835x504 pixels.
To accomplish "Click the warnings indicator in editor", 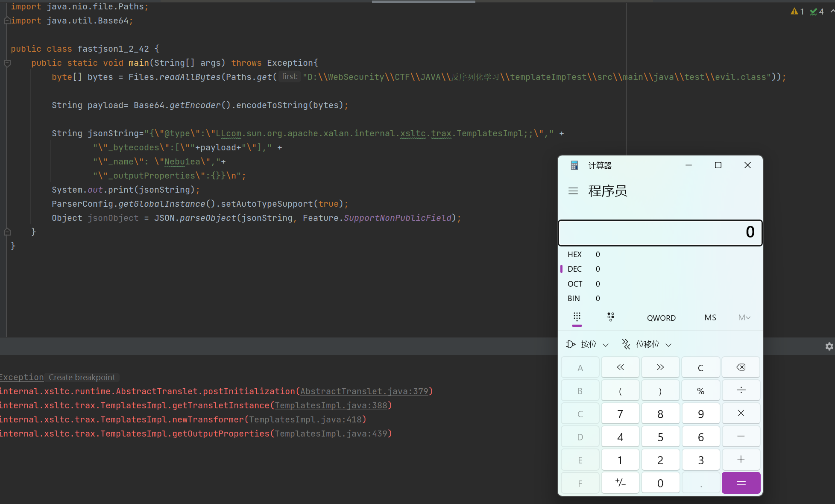I will click(797, 12).
